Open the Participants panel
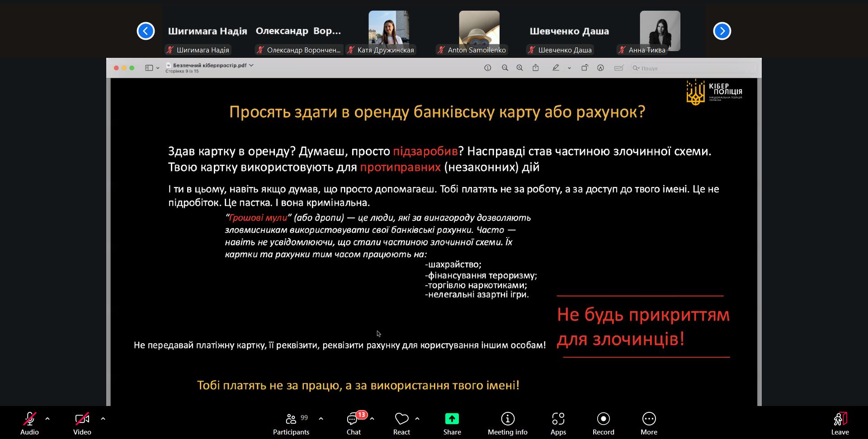868x439 pixels. click(x=291, y=422)
